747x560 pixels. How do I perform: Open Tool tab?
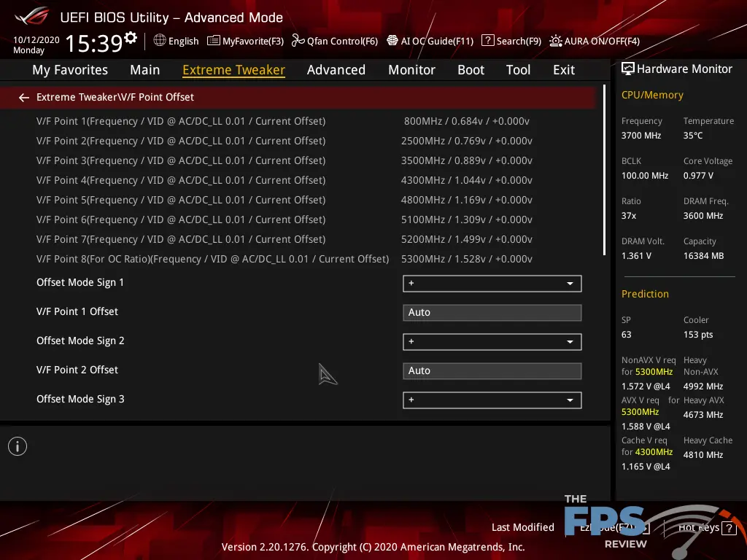[519, 70]
